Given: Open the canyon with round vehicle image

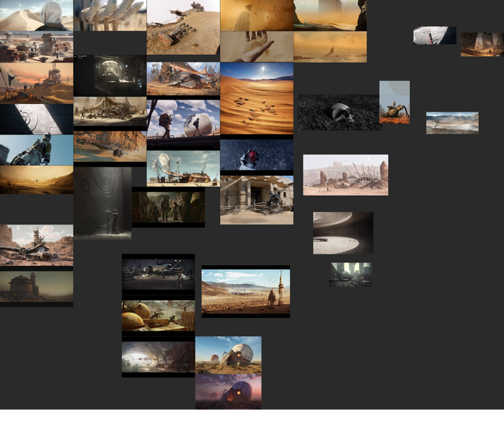Looking at the screenshot, I should click(x=110, y=146).
